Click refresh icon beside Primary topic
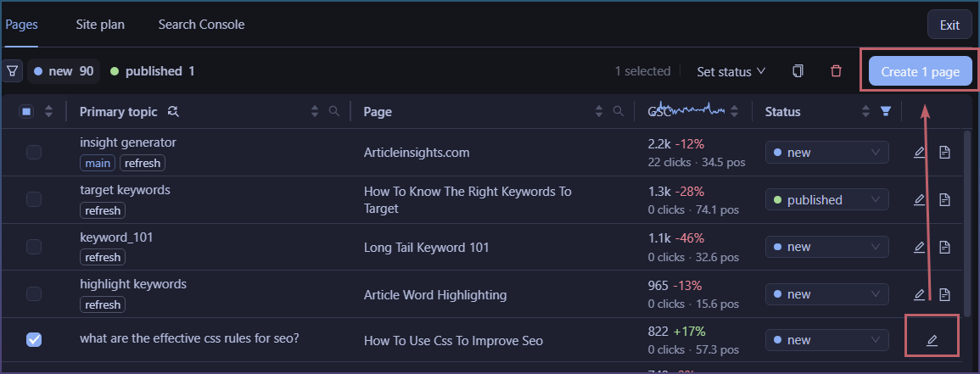980x374 pixels. pos(173,112)
